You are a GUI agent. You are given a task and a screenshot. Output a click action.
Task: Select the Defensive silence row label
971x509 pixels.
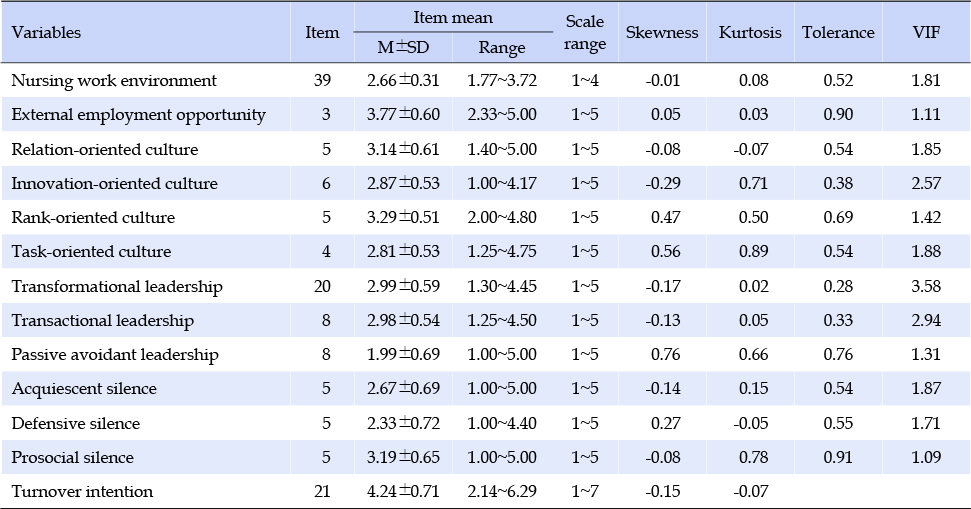click(x=76, y=424)
